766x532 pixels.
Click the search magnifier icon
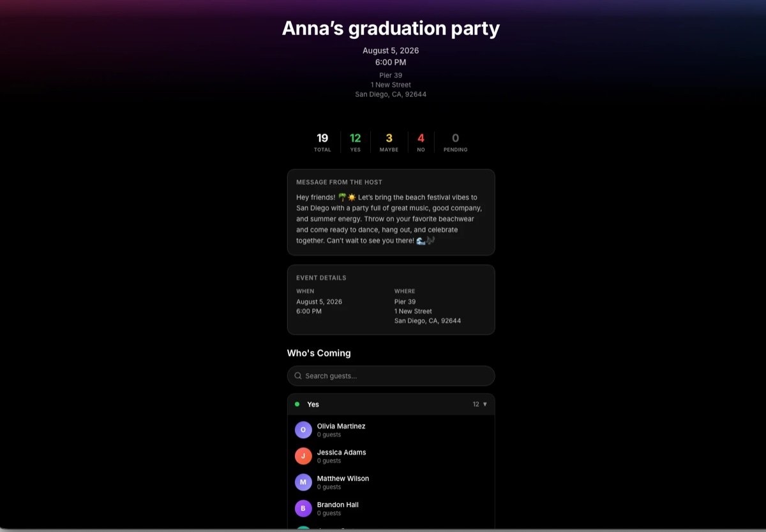(298, 376)
